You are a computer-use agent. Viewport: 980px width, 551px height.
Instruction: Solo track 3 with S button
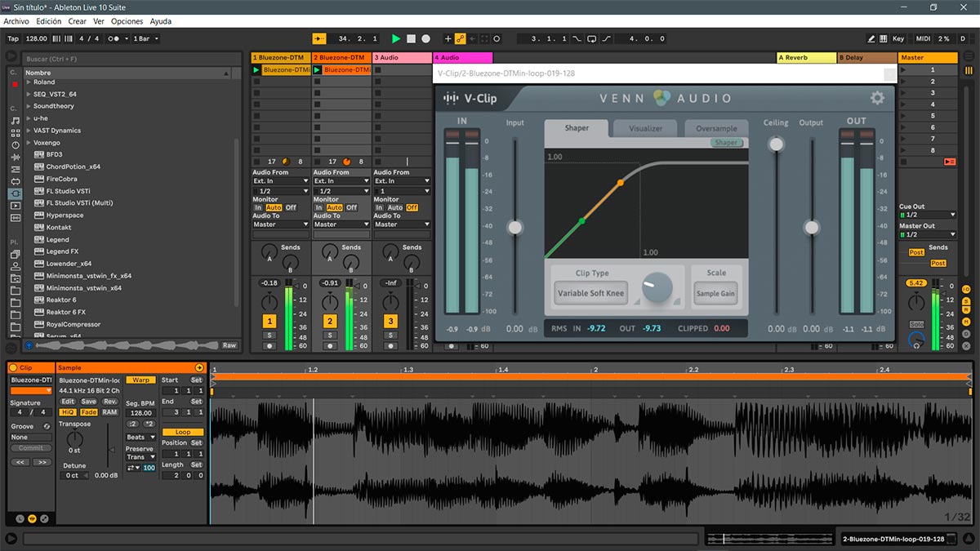click(x=390, y=335)
